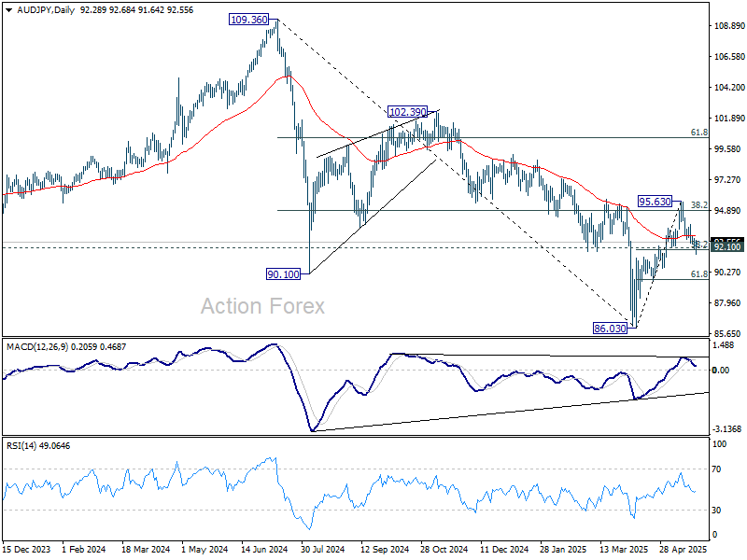Click the 108.890 price axis value
747x560 pixels.
[x=729, y=26]
